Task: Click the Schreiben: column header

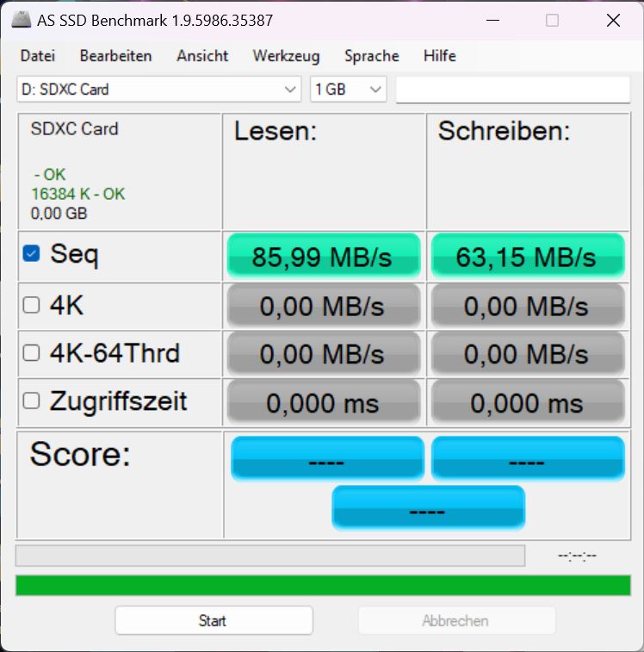Action: point(504,131)
